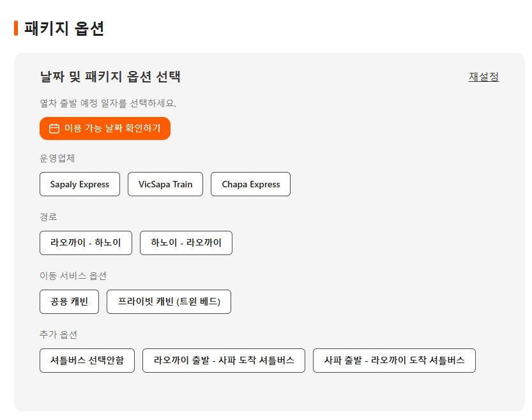
Task: Choose 공용 캐빈 shared cabin option
Action: [69, 302]
